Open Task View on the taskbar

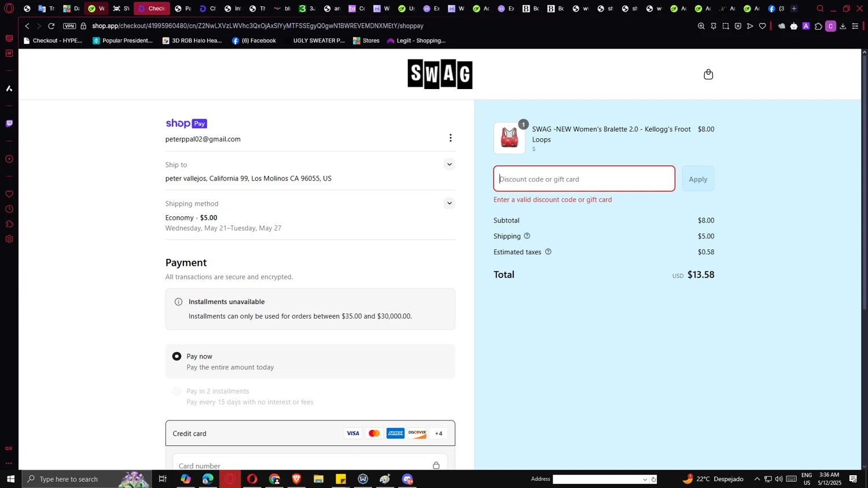pos(163,479)
